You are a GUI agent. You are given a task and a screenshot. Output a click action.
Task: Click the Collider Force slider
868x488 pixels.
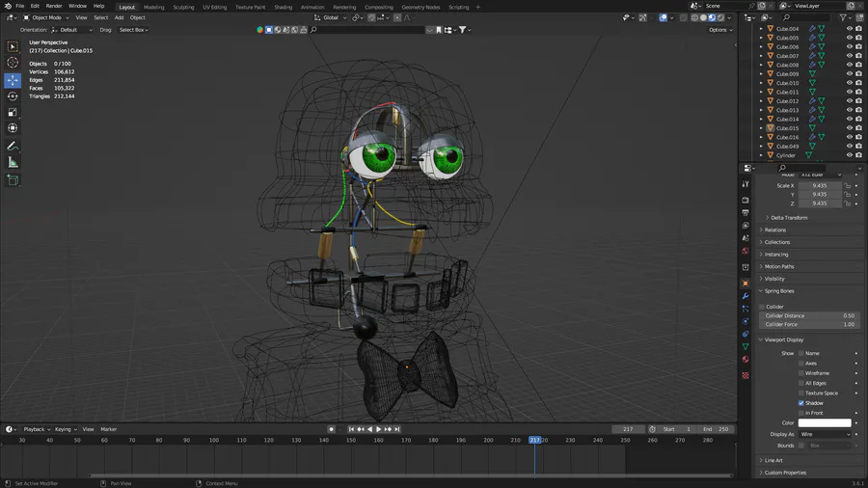(x=809, y=325)
